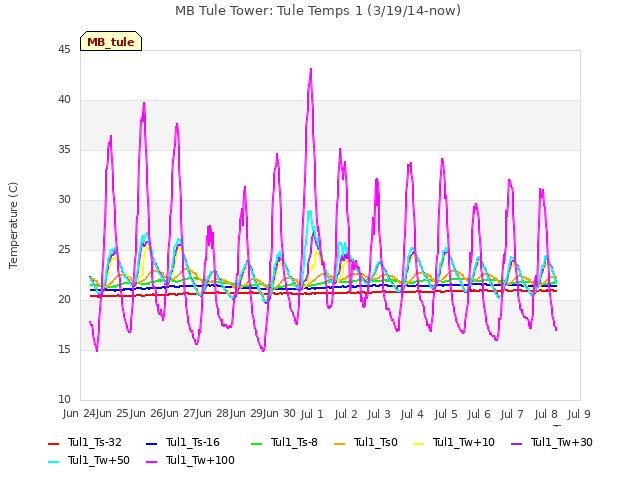Click the blue Tul1_Ts-16 legend swatch

tap(151, 443)
